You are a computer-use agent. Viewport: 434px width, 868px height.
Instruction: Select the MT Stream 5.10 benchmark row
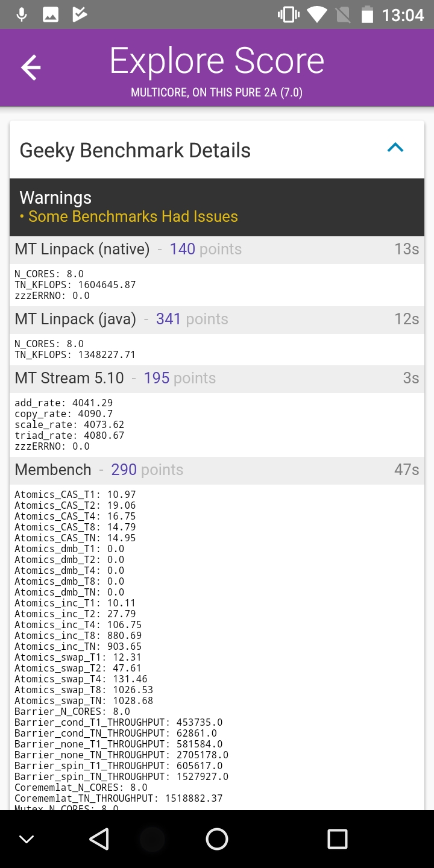tap(217, 379)
